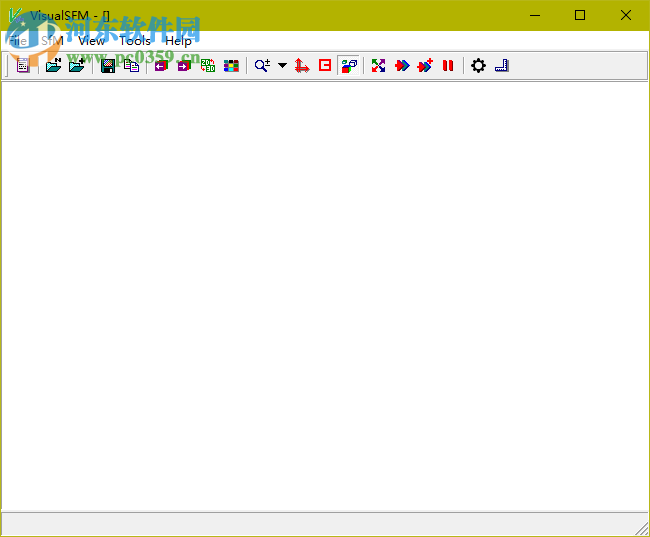Click the red square bracket icon
The width and height of the screenshot is (650, 537).
(325, 66)
